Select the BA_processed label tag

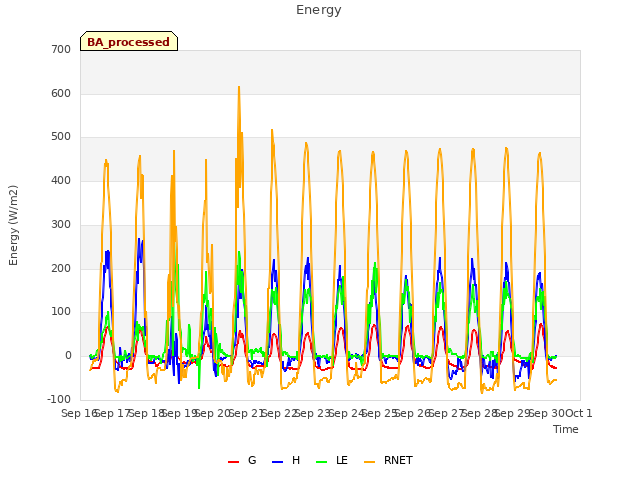(x=129, y=41)
